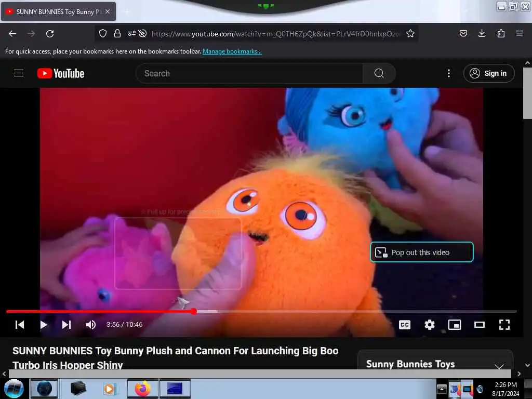Click the vertical page scrollbar thumb

pyautogui.click(x=528, y=94)
